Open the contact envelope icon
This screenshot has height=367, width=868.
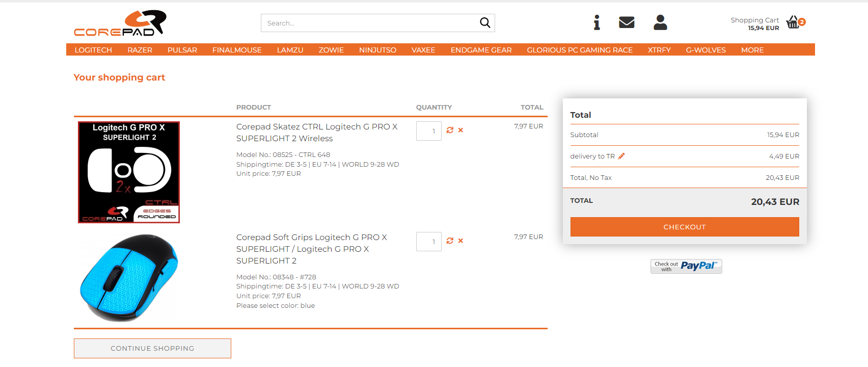[x=627, y=22]
